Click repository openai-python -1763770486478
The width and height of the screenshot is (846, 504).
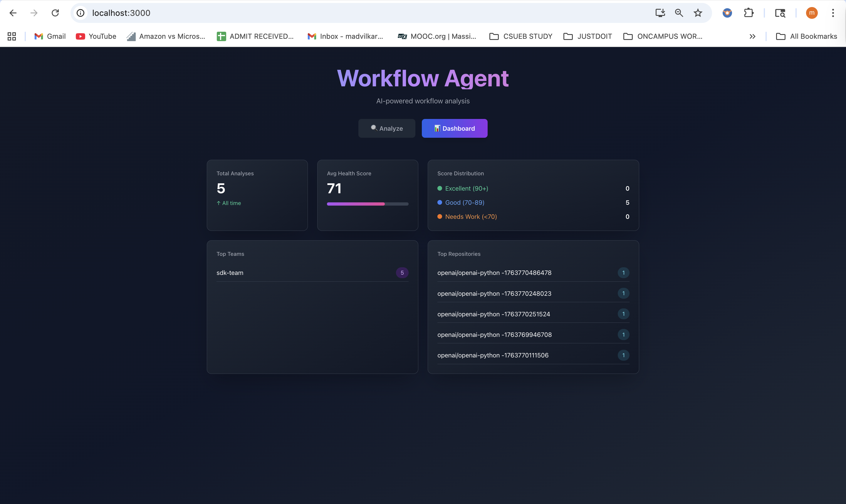coord(494,273)
